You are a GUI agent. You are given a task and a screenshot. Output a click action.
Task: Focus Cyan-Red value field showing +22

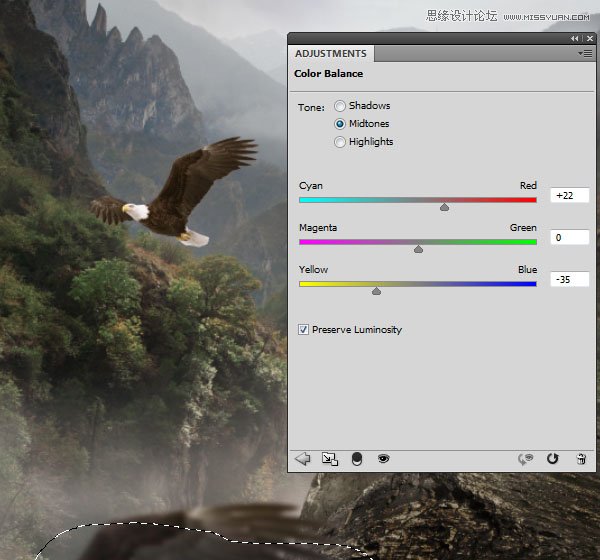[x=569, y=195]
